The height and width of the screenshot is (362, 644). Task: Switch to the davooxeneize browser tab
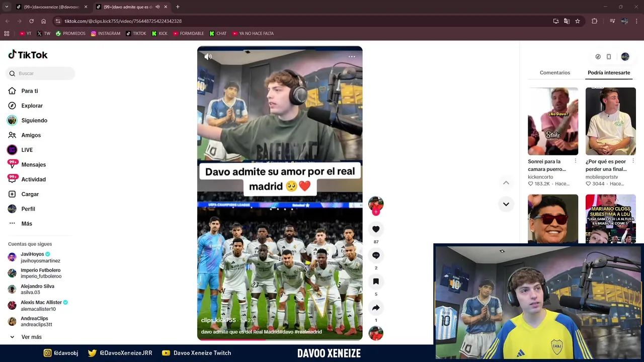(52, 7)
